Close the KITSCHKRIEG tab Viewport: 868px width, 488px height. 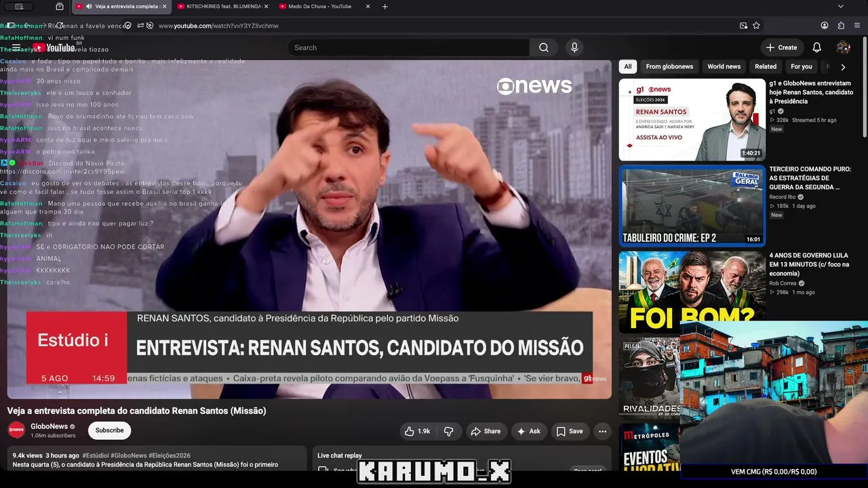pos(266,7)
